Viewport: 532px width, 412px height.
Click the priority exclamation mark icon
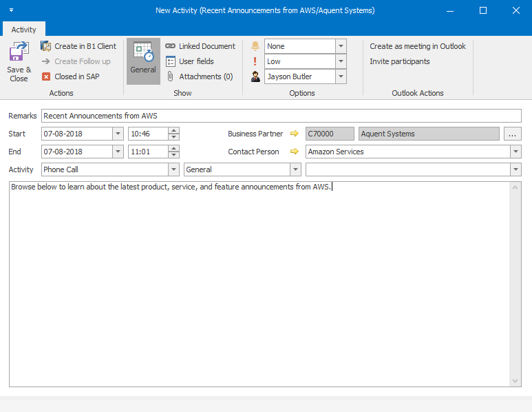click(255, 61)
